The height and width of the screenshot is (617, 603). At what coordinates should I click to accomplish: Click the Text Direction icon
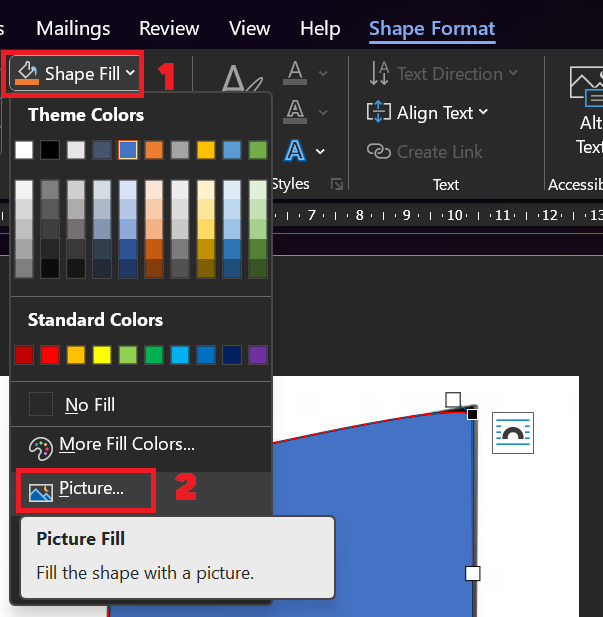[380, 73]
